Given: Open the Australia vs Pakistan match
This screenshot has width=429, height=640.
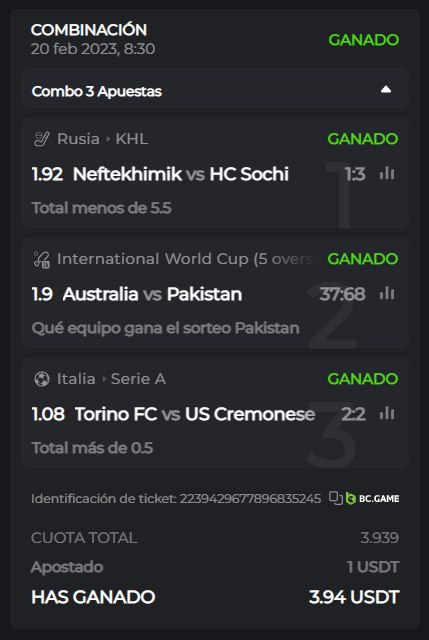Looking at the screenshot, I should pyautogui.click(x=152, y=294).
